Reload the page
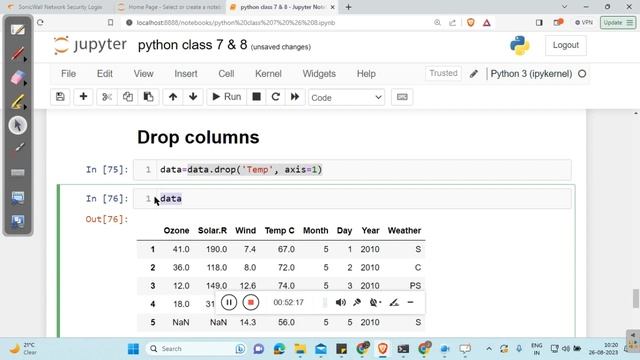The width and height of the screenshot is (640, 360). 40,22
